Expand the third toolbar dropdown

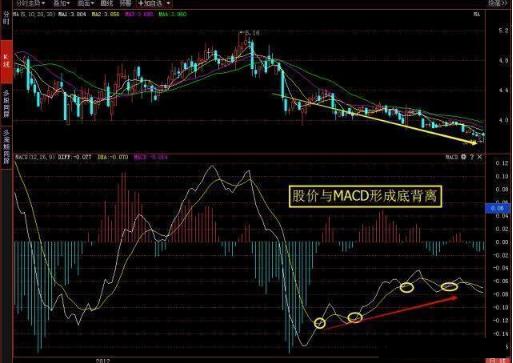(86, 3)
